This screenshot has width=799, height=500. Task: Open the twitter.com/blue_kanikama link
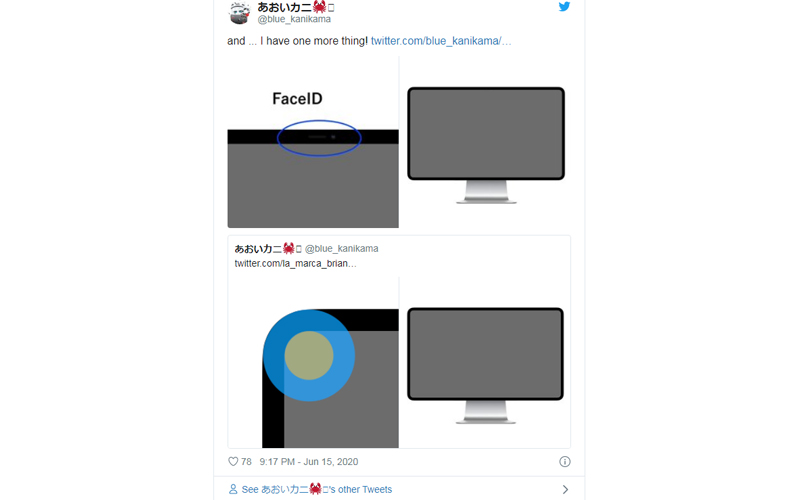pos(441,41)
